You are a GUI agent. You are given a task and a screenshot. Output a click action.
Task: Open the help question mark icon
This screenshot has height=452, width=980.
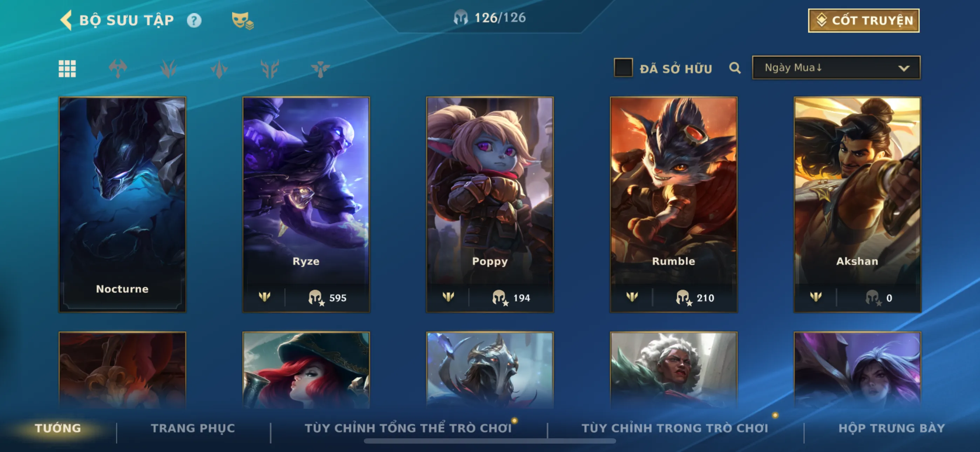pos(194,20)
